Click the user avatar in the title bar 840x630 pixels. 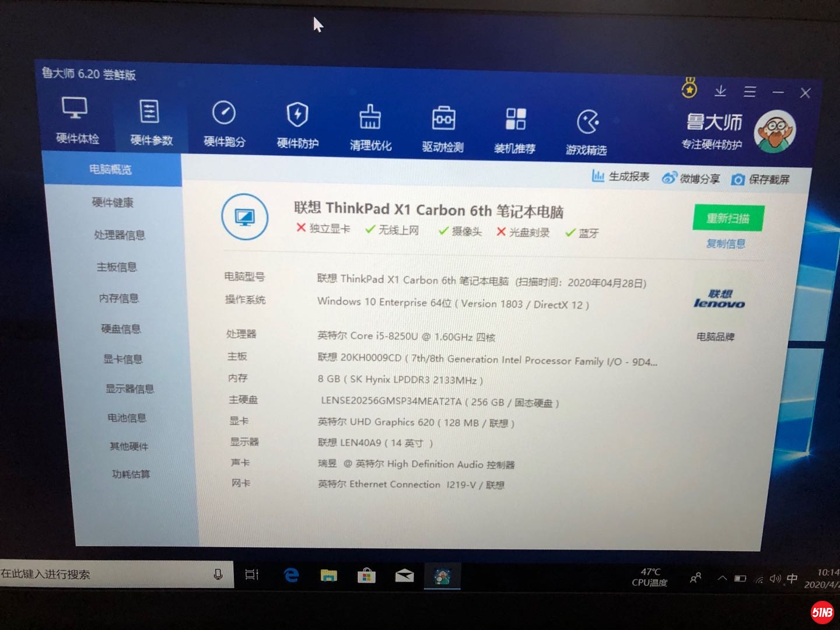pyautogui.click(x=776, y=131)
